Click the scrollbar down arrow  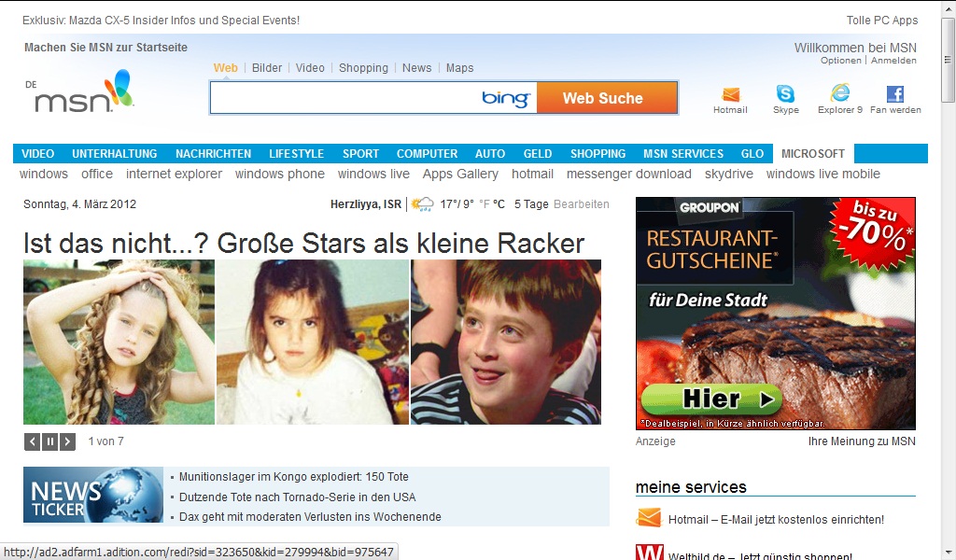point(948,553)
